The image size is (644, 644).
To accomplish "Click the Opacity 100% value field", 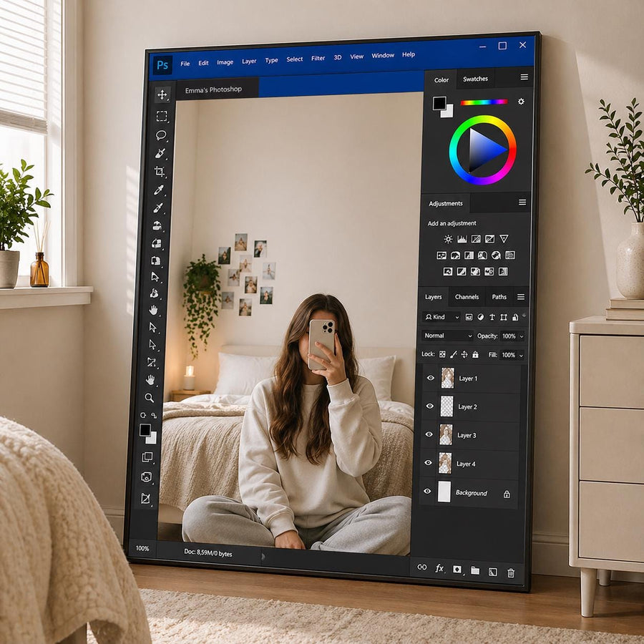I will pos(509,336).
